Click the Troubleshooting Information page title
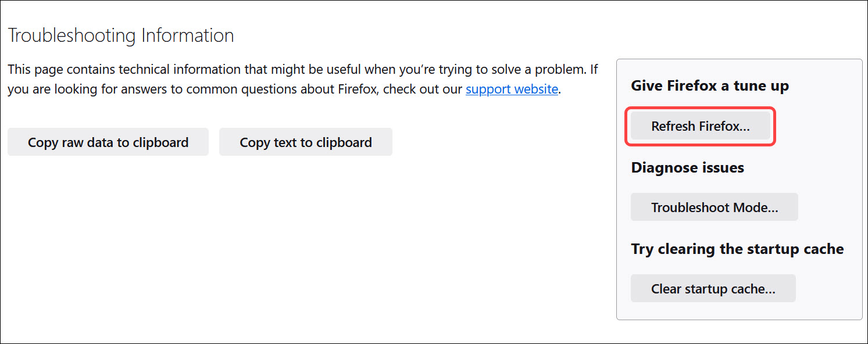 tap(120, 35)
